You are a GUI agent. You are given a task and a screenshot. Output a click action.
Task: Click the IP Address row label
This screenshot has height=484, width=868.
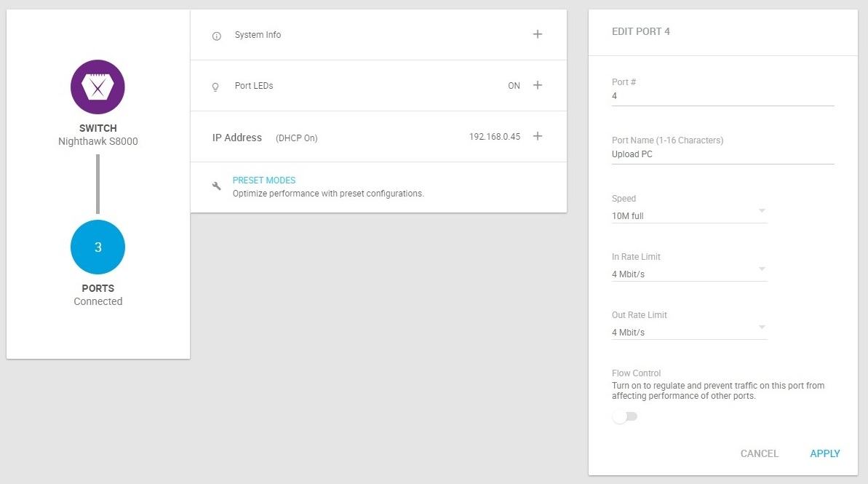(236, 138)
